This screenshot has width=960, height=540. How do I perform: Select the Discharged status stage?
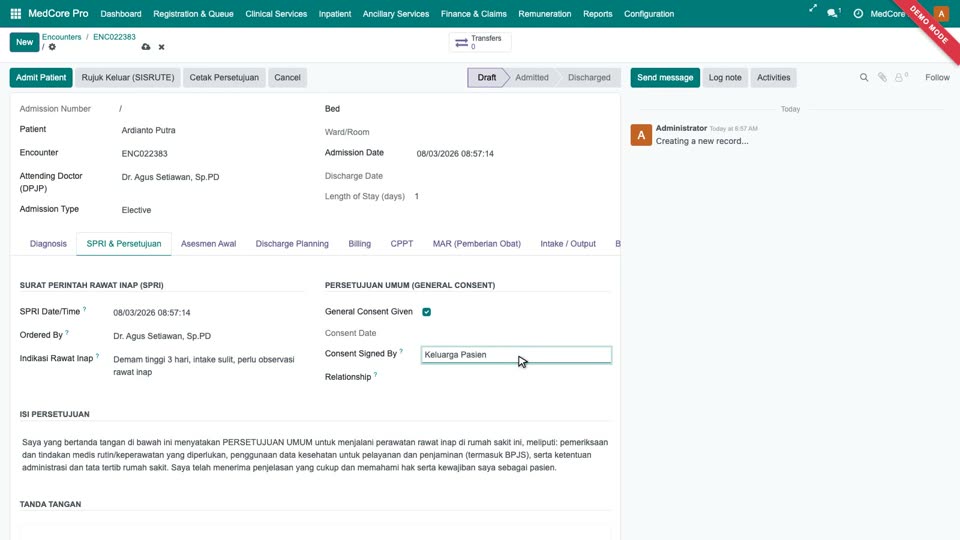[589, 78]
